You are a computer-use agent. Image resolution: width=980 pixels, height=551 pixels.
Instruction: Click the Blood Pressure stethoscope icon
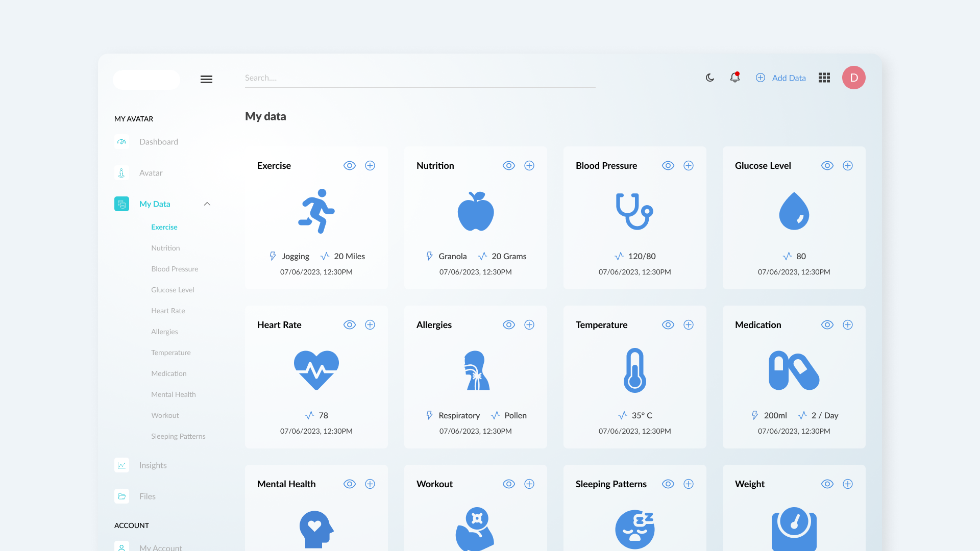click(x=634, y=211)
